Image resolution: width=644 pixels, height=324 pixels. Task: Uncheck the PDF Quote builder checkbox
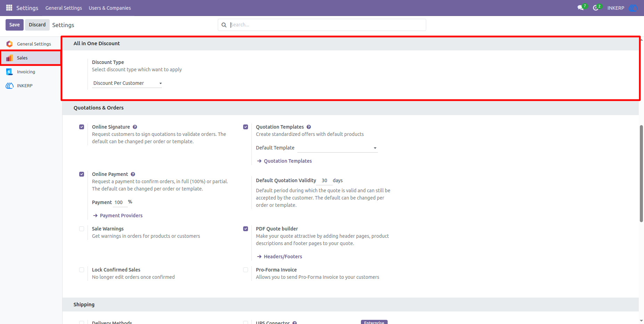pos(246,229)
